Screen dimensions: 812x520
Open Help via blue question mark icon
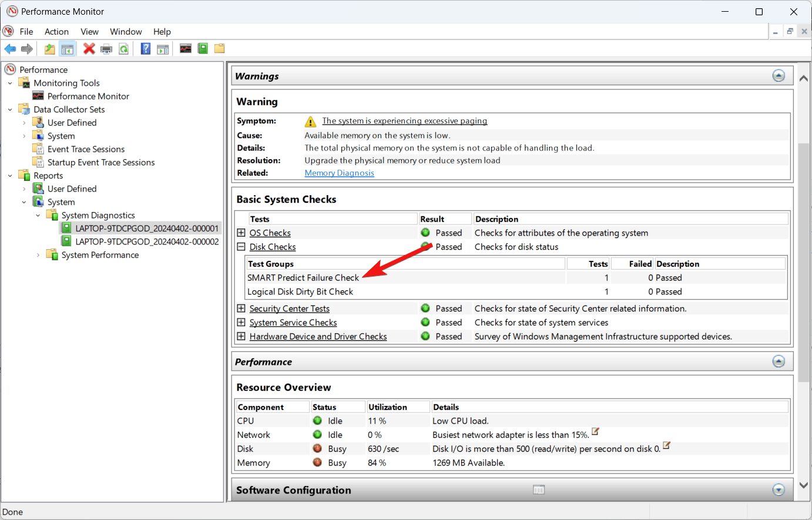[x=146, y=49]
